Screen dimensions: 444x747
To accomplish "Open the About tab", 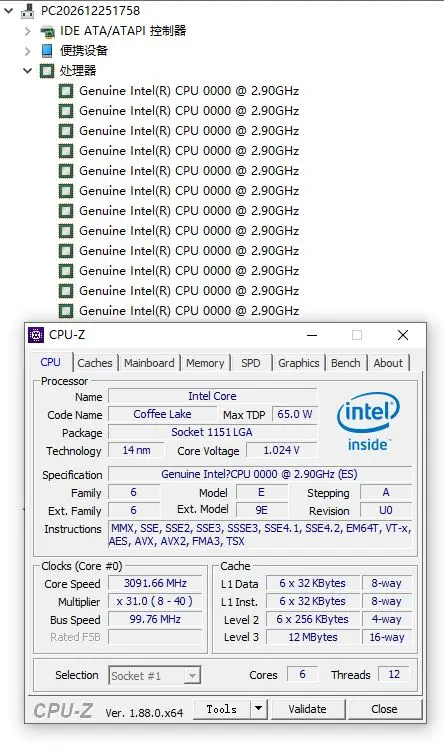I will pyautogui.click(x=388, y=363).
